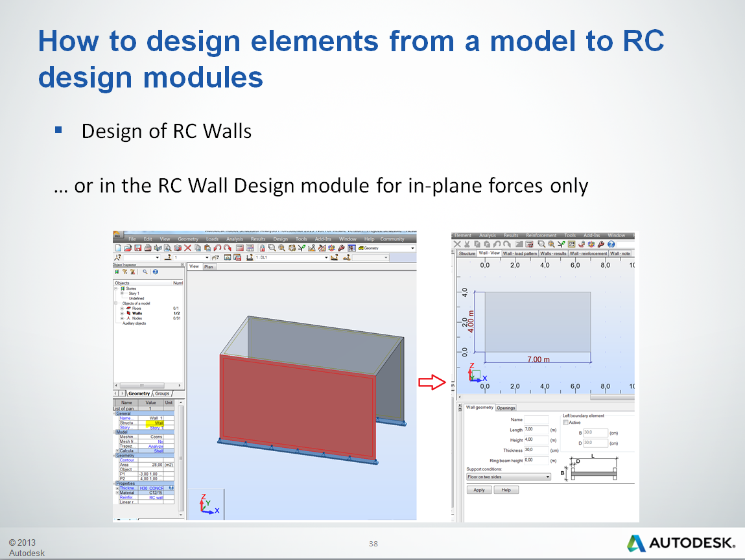The width and height of the screenshot is (745, 560).
Task: Click the New file icon in Robot toolbar
Action: point(118,248)
